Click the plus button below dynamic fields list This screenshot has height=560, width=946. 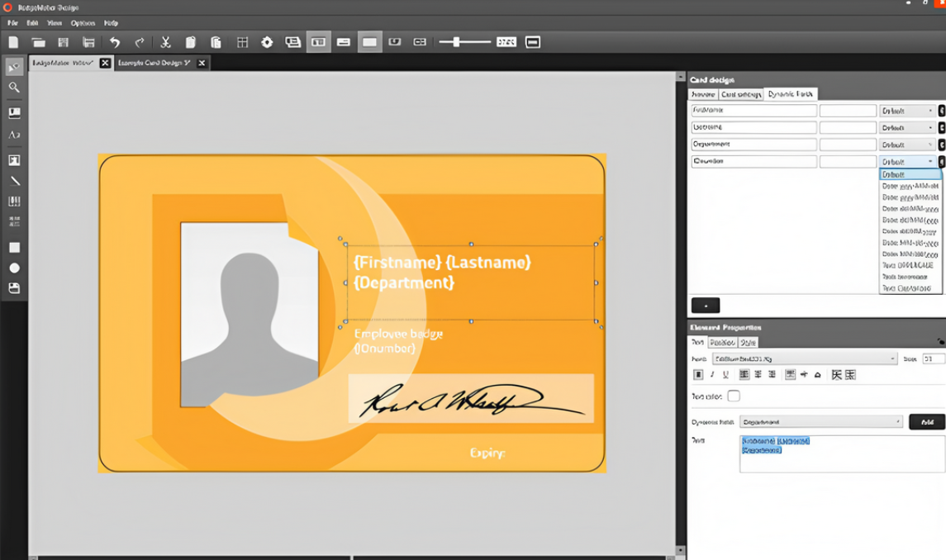(705, 306)
